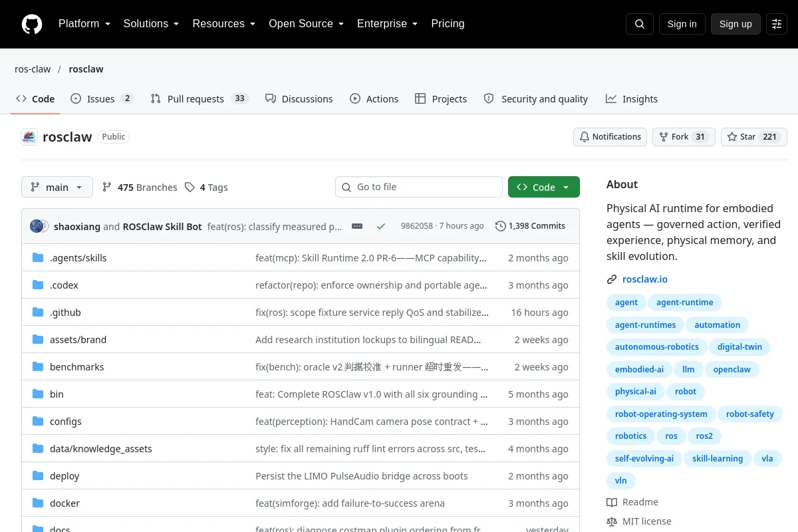Open the 'feat(simforge): add failure-to-success arena' commit
The height and width of the screenshot is (532, 798).
(350, 503)
